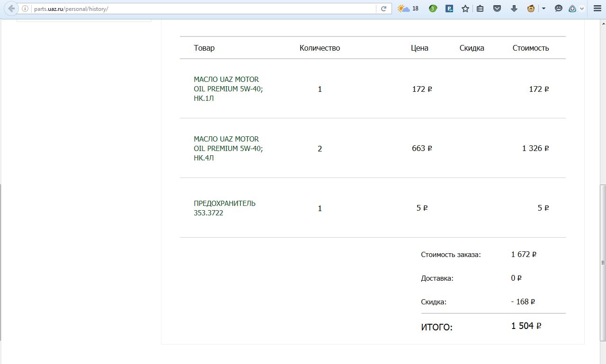Open product link МАСЛО UAZ MOTOR OIL НК.4Л
Viewport: 606px width, 364px height.
pyautogui.click(x=228, y=149)
